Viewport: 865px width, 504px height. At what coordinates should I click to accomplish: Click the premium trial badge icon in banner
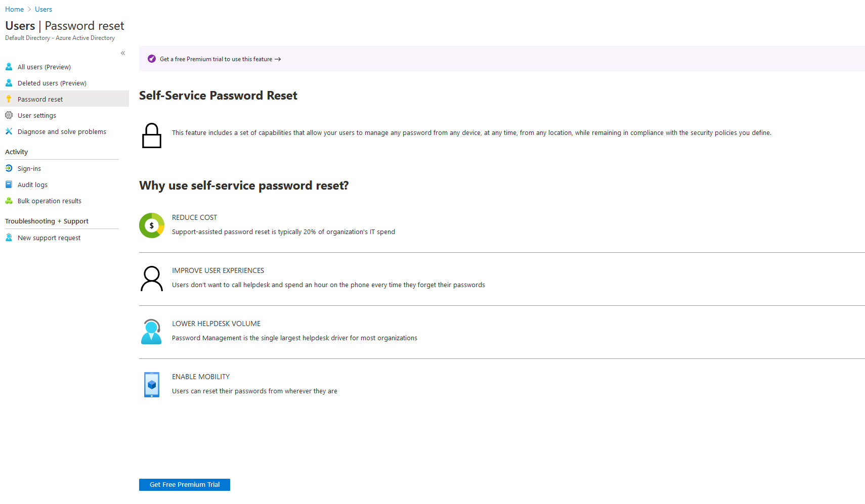coord(151,59)
